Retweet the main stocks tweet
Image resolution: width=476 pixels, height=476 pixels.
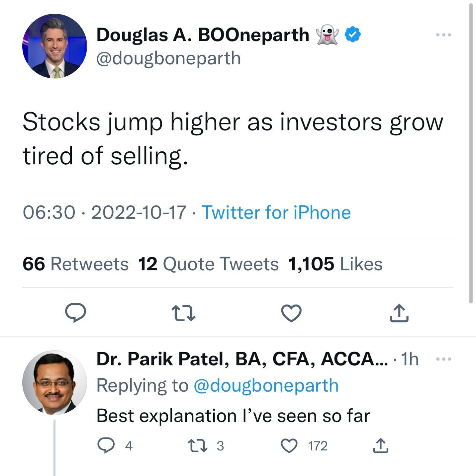pyautogui.click(x=183, y=313)
